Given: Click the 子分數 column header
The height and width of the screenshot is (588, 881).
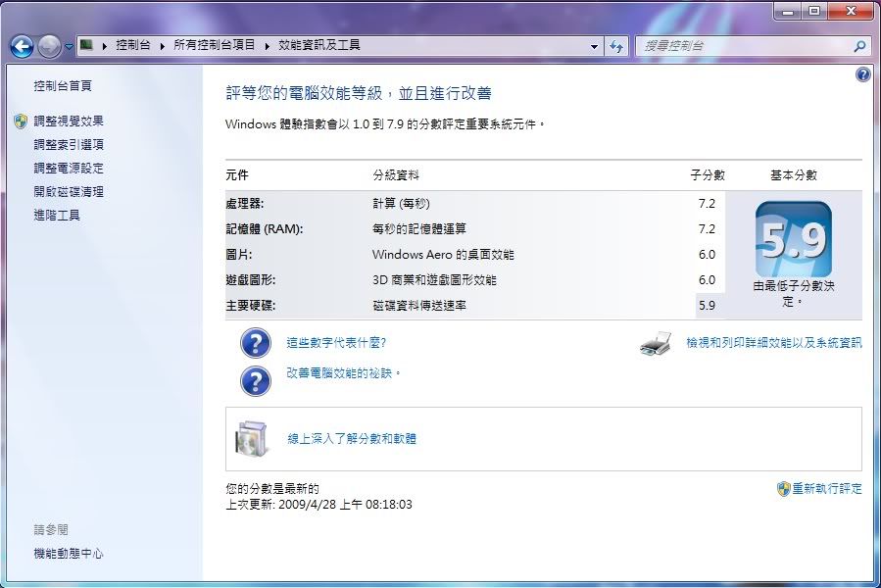Looking at the screenshot, I should pos(708,174).
